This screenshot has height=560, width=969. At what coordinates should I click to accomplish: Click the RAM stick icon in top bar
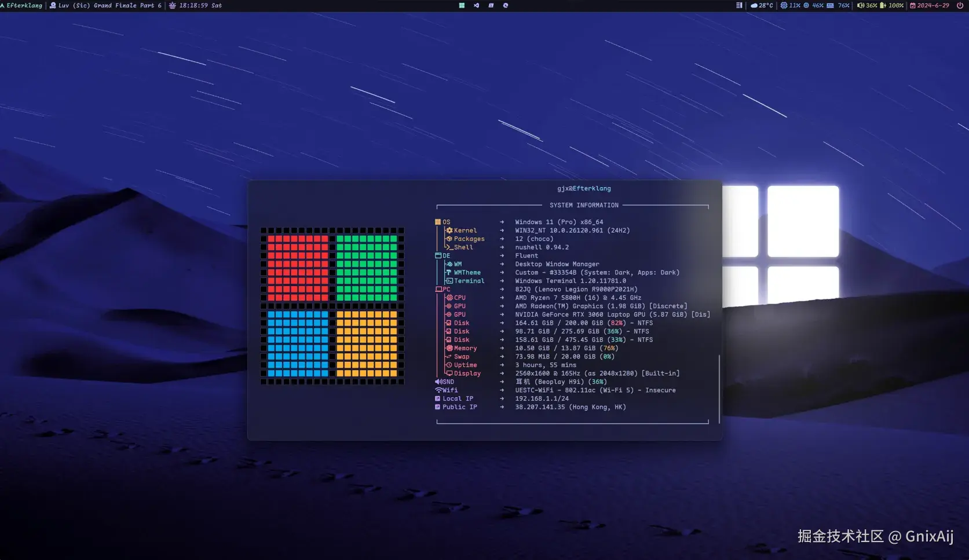[830, 5]
